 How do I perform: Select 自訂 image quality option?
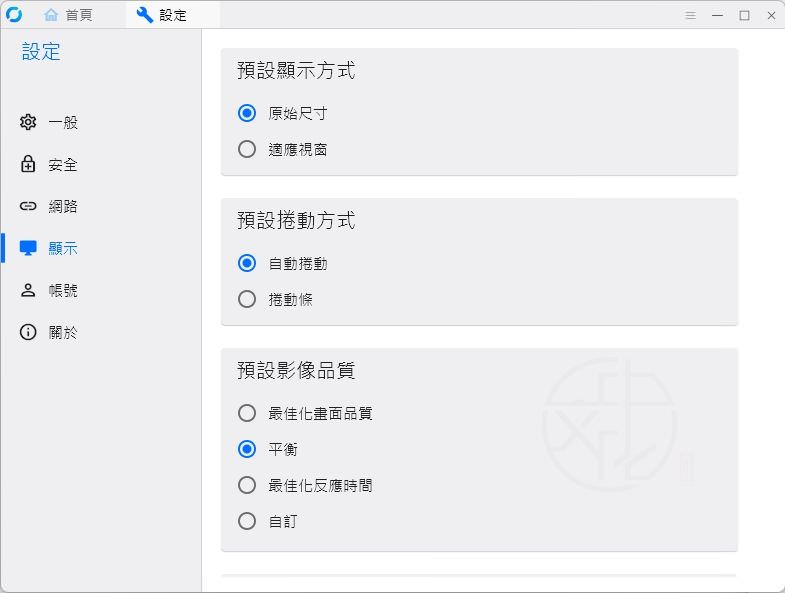click(247, 521)
